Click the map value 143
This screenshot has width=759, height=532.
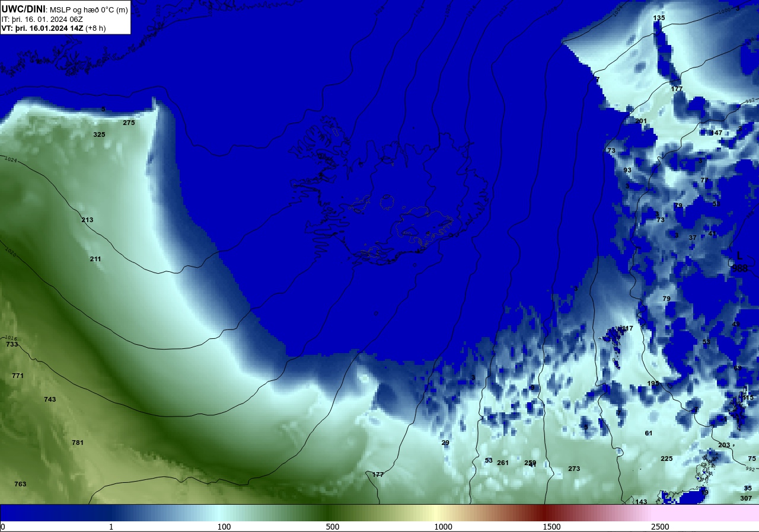coord(642,502)
